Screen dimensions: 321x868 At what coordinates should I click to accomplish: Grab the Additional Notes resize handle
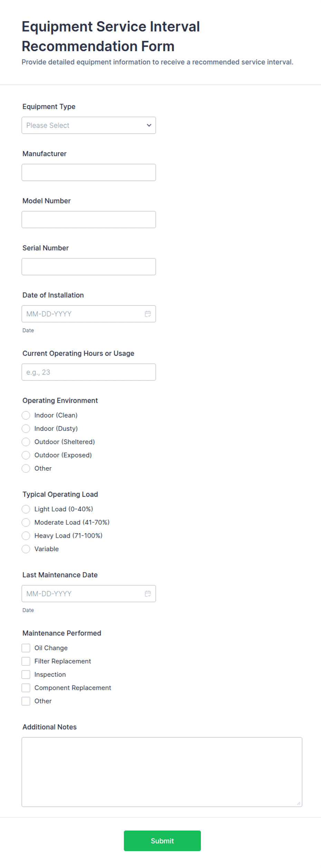pyautogui.click(x=299, y=803)
